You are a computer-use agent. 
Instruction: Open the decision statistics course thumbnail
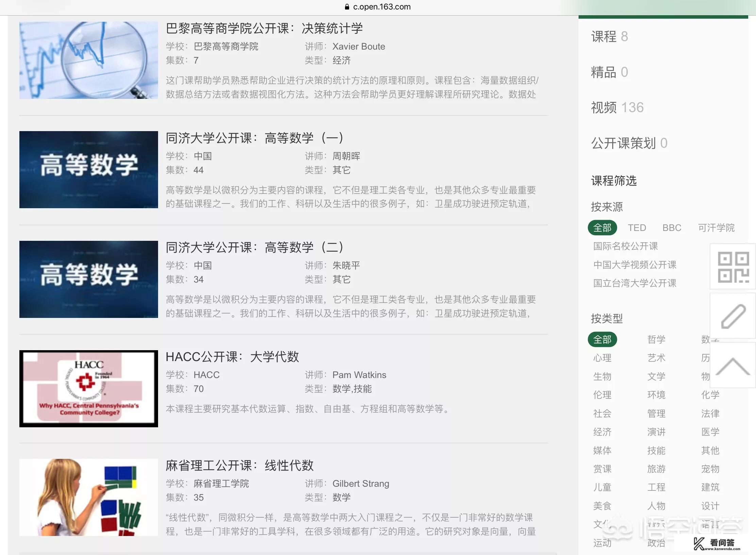[x=89, y=60]
